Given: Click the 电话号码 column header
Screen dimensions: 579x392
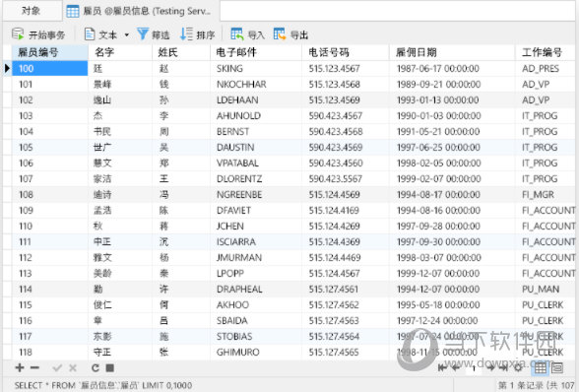Looking at the screenshot, I should pos(346,52).
